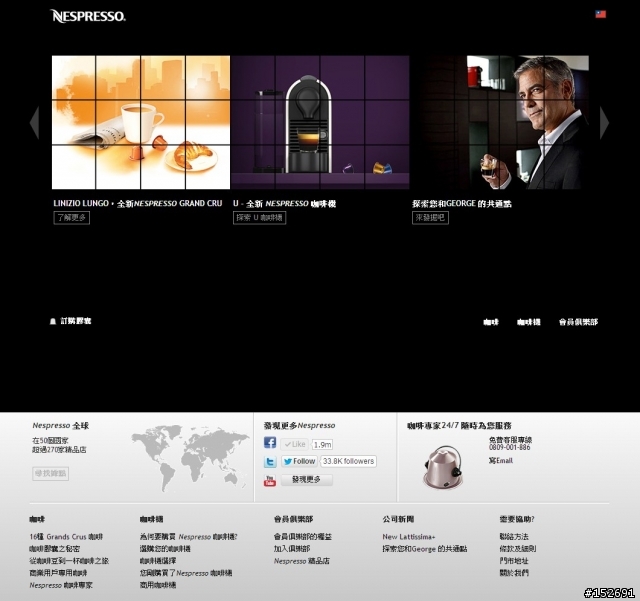
Task: Click the 1.9m Facebook like count
Action: (322, 445)
